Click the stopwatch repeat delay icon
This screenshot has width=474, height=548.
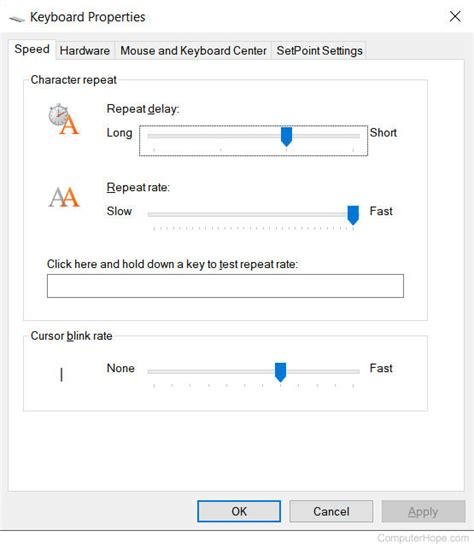[x=64, y=120]
